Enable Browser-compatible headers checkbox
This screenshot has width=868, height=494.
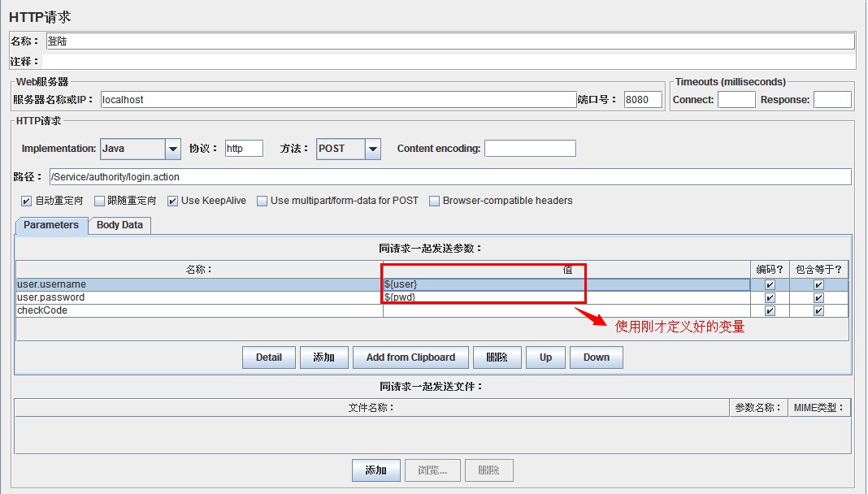coord(435,201)
